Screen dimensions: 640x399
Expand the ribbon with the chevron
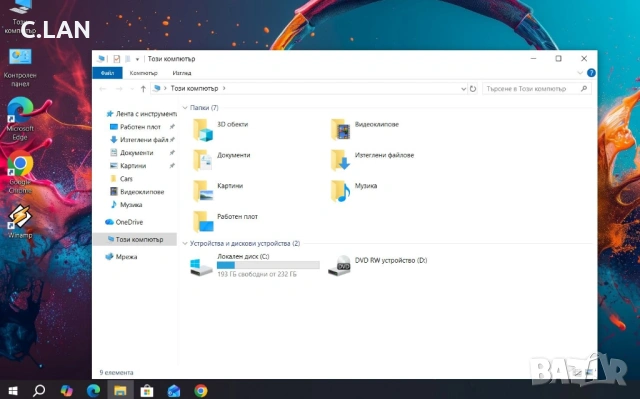point(580,73)
